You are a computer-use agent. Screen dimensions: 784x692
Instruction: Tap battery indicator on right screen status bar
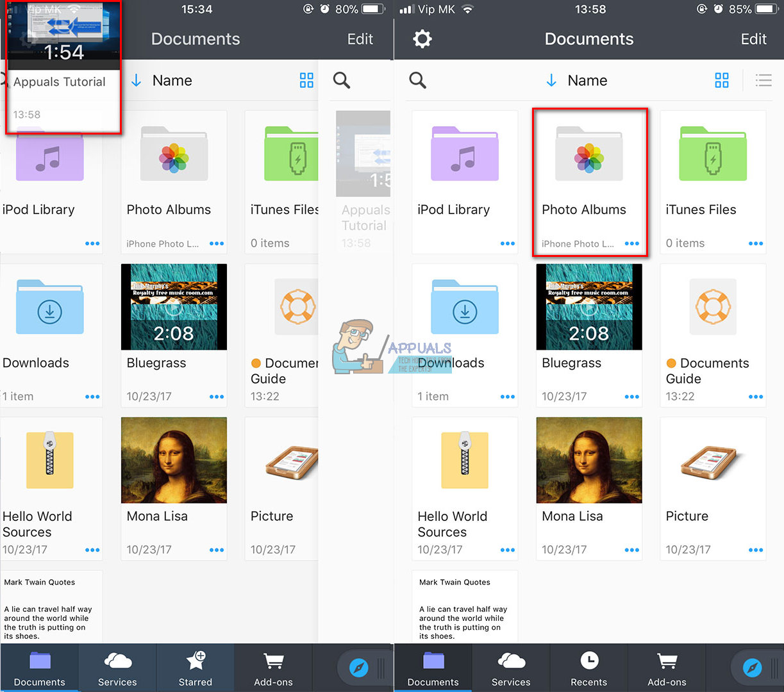[767, 9]
